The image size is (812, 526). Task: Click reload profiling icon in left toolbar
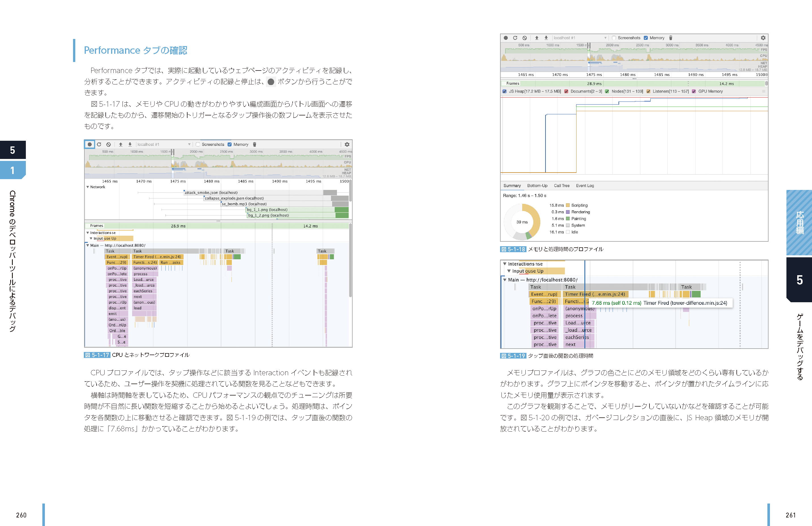pos(99,144)
